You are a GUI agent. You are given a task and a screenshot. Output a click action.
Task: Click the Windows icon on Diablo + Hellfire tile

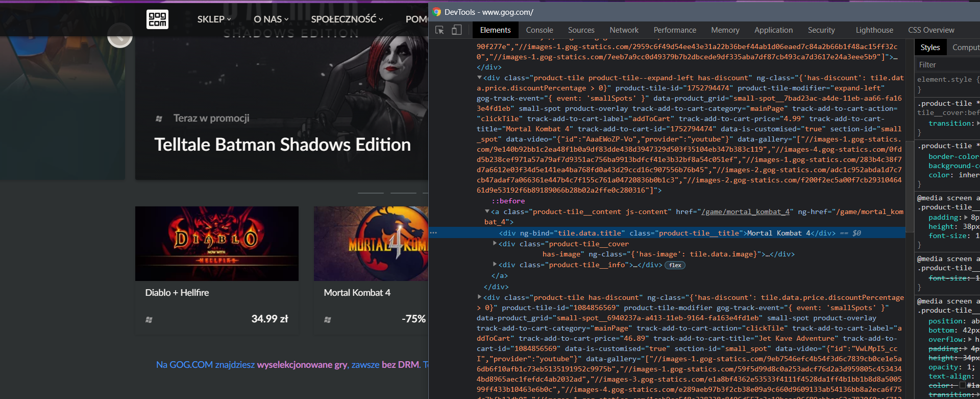149,320
